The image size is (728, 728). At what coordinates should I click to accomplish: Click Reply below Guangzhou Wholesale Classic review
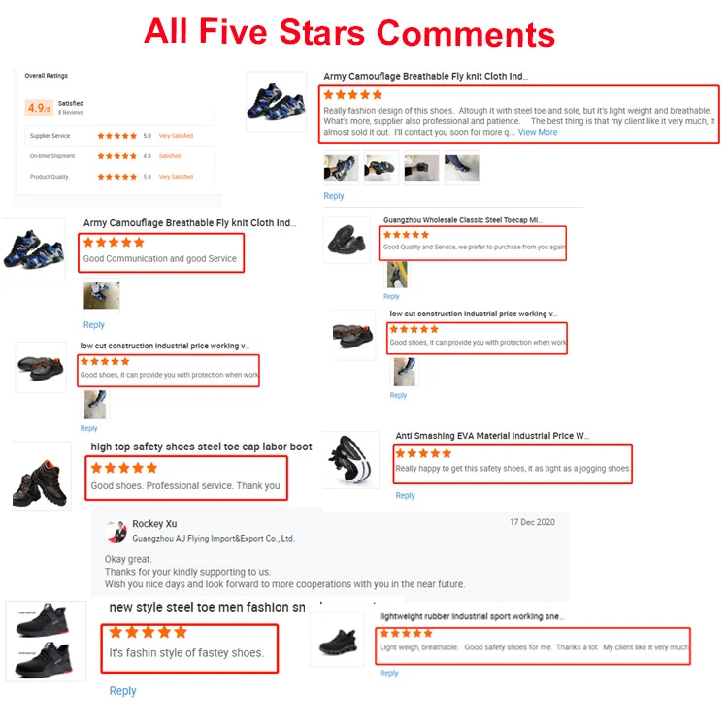pos(391,296)
